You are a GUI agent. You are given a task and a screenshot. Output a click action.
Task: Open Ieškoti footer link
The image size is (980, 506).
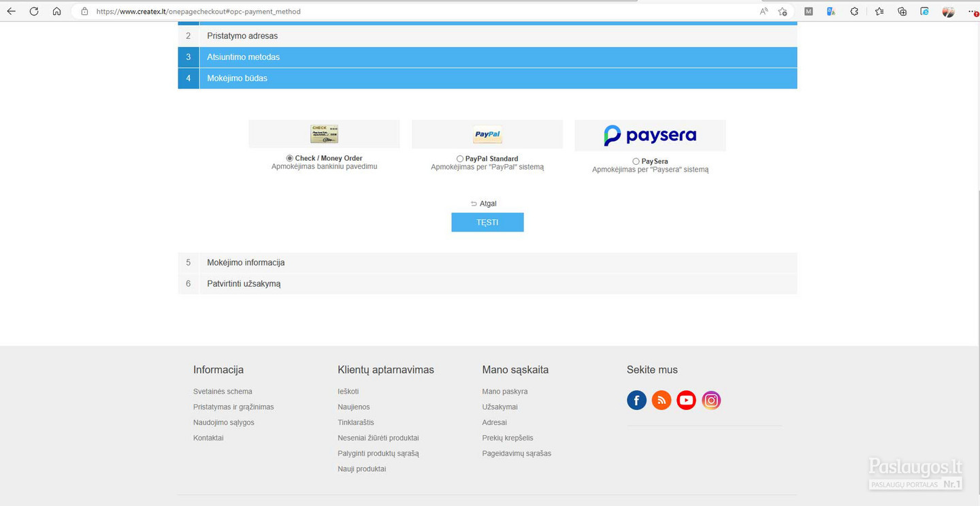click(x=348, y=392)
